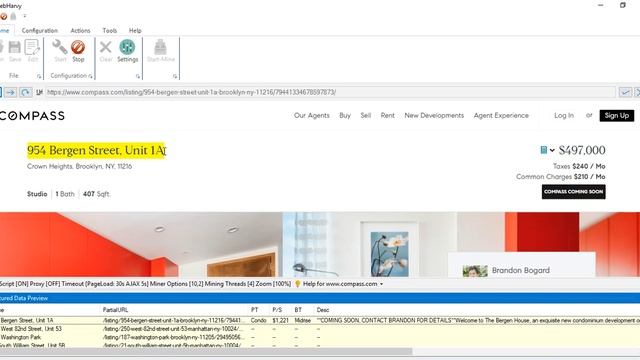Screen dimensions: 640x360
Task: Expand the File group dialog launcher
Action: coord(39,76)
